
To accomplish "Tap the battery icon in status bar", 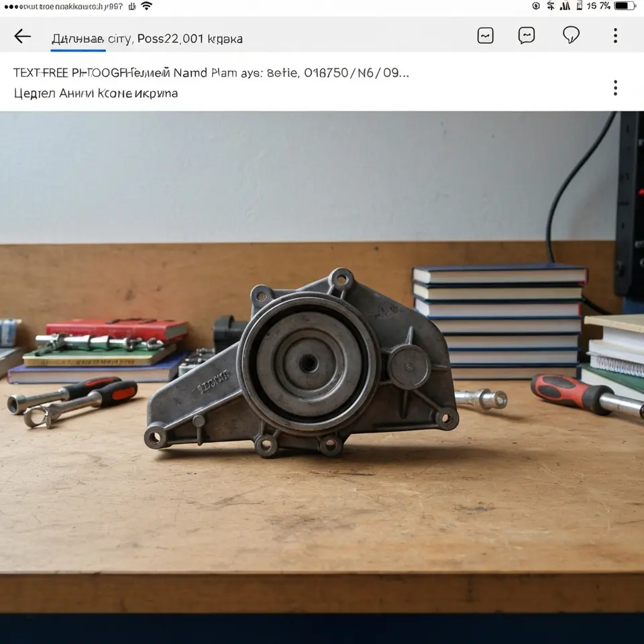I will pyautogui.click(x=625, y=6).
